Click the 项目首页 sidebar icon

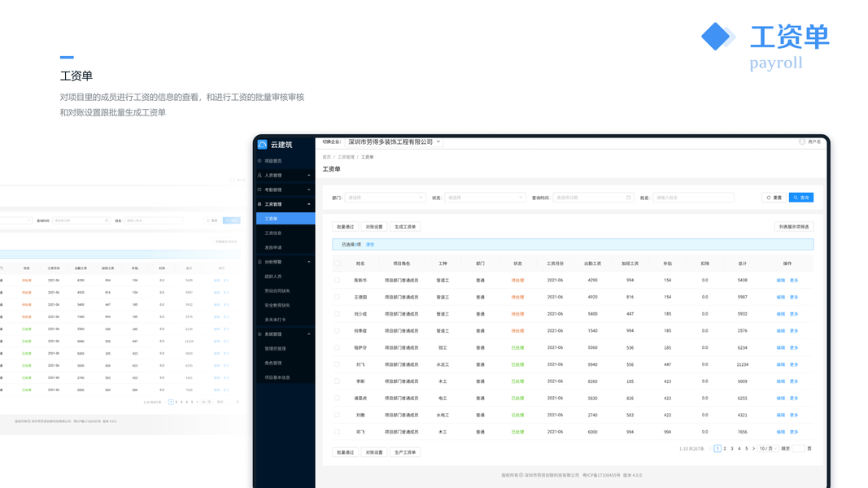coord(259,160)
